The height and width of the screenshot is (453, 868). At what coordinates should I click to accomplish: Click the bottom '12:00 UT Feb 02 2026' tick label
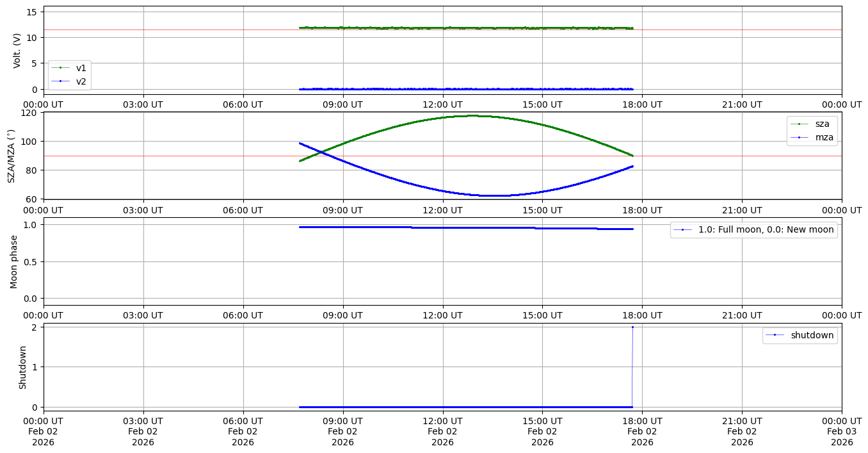tap(442, 431)
